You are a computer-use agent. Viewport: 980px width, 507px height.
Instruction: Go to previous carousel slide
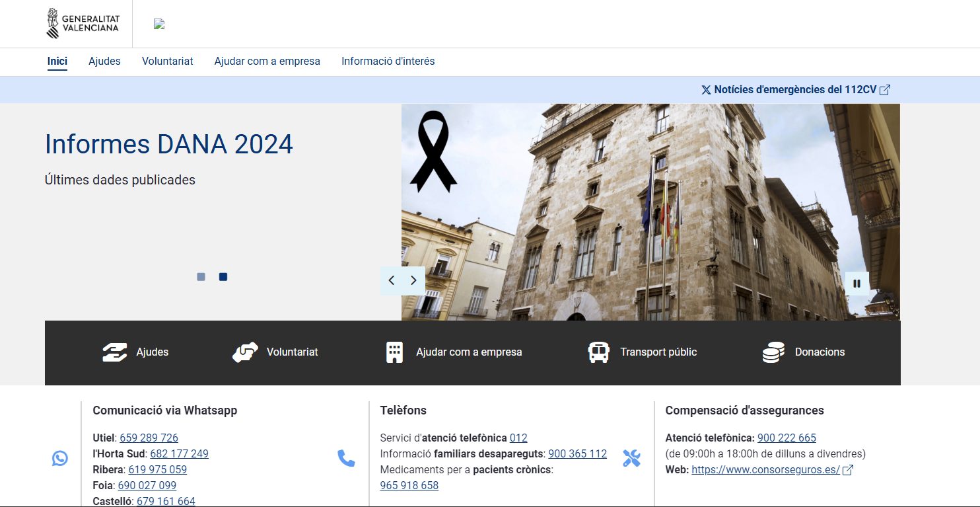(392, 280)
